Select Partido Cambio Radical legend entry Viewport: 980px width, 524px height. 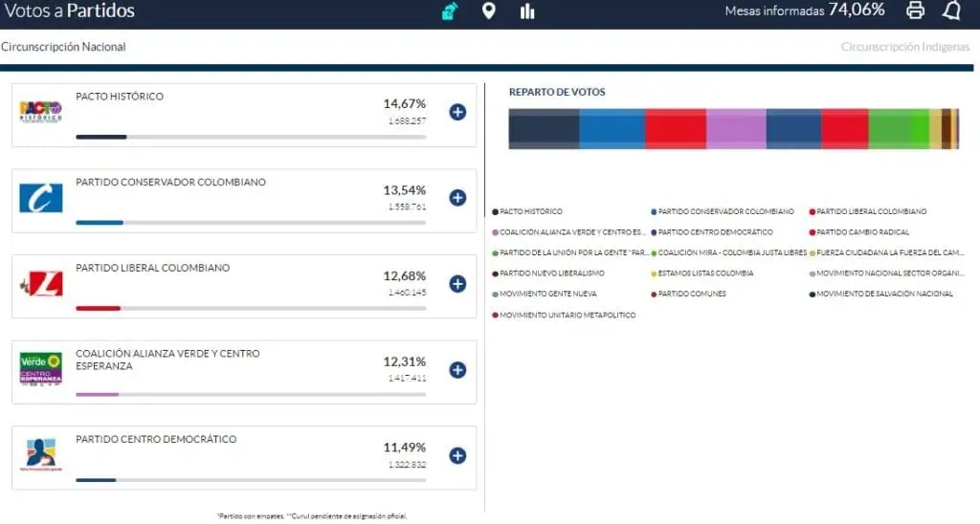tap(859, 232)
